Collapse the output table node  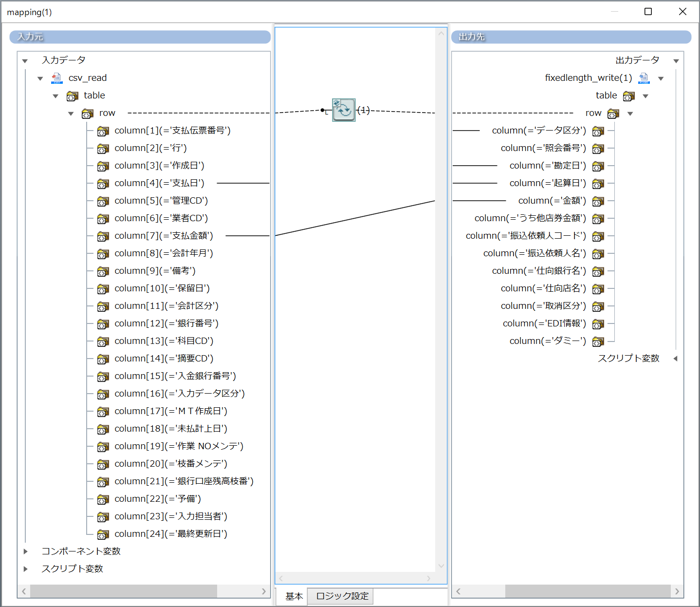645,96
